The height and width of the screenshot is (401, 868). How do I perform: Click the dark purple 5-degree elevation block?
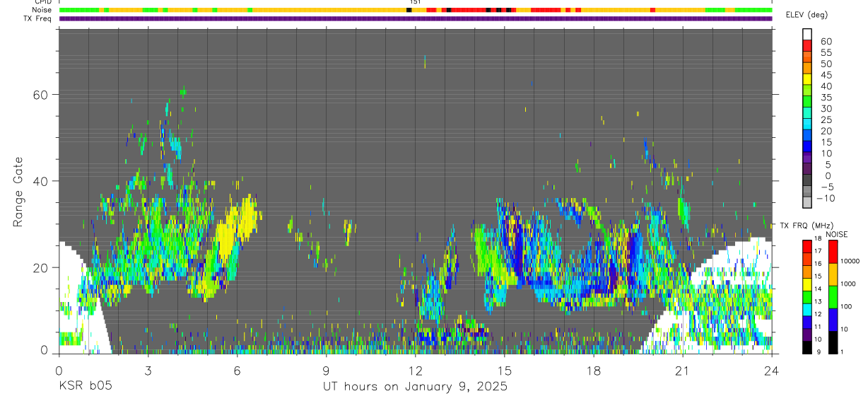(807, 168)
